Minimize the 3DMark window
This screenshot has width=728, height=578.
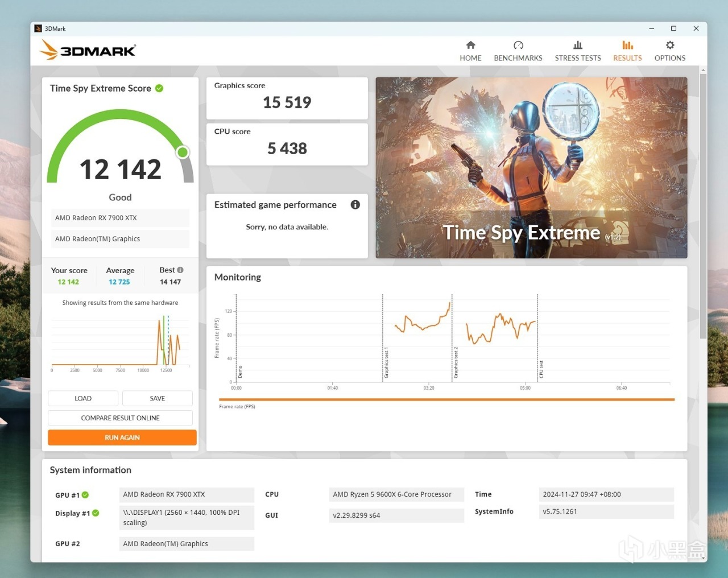click(x=652, y=28)
